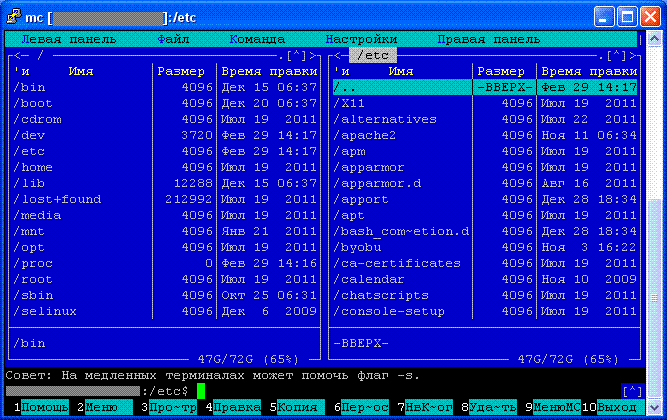Click the 8 Уда~ть function key
This screenshot has width=667, height=420.
pos(489,408)
